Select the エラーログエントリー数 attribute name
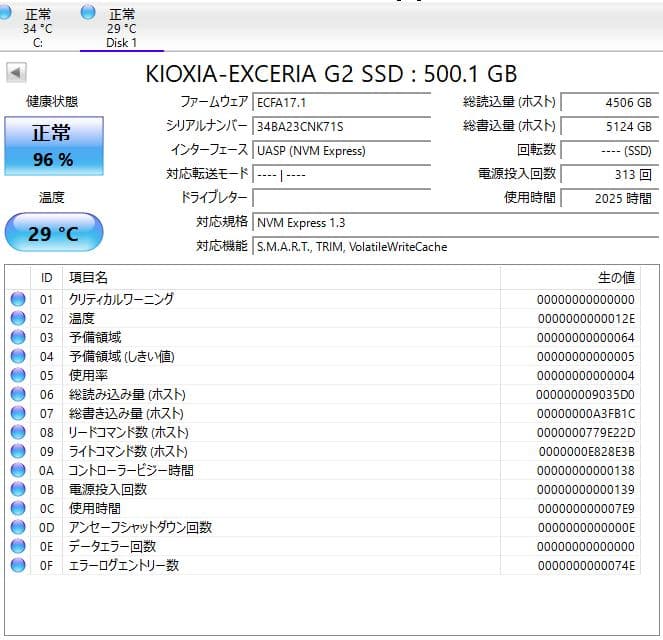The width and height of the screenshot is (663, 640). tap(124, 566)
